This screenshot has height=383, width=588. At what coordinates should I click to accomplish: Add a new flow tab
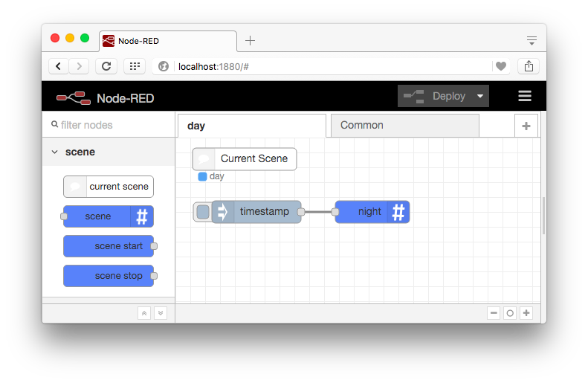526,126
